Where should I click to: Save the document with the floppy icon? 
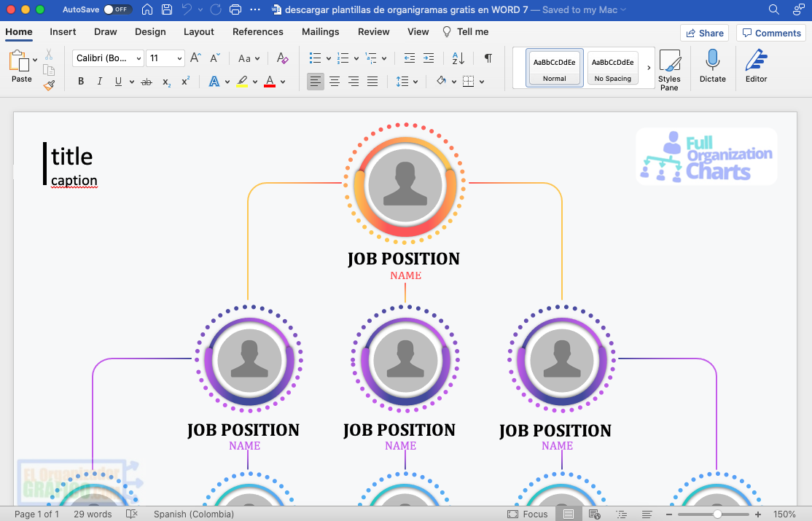(x=167, y=9)
